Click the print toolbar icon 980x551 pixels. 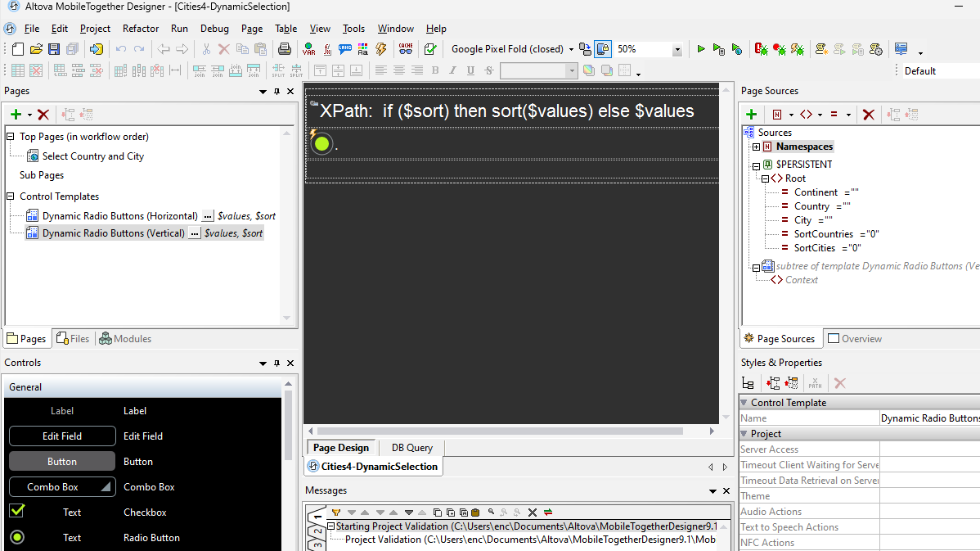coord(284,49)
